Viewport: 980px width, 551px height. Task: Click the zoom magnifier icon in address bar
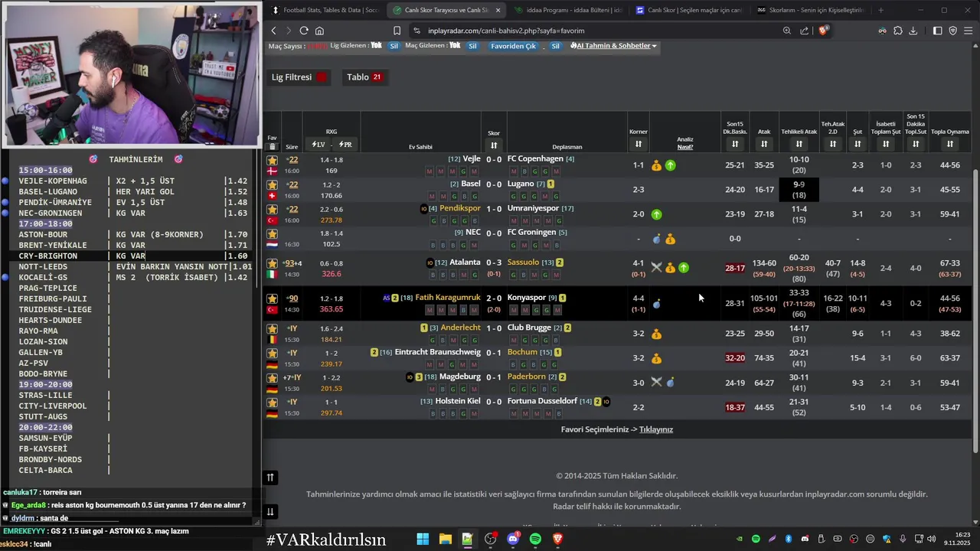(x=787, y=31)
